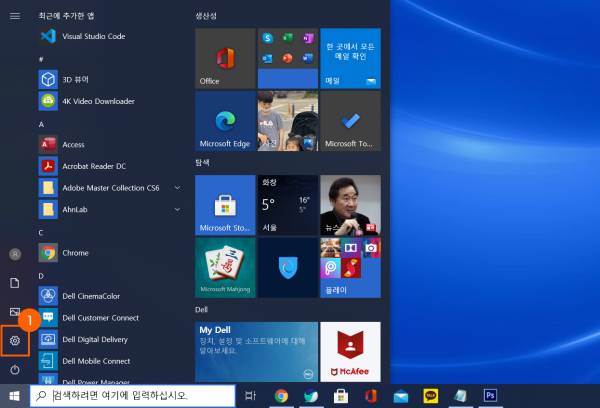Click the letter D index header

[x=41, y=276]
